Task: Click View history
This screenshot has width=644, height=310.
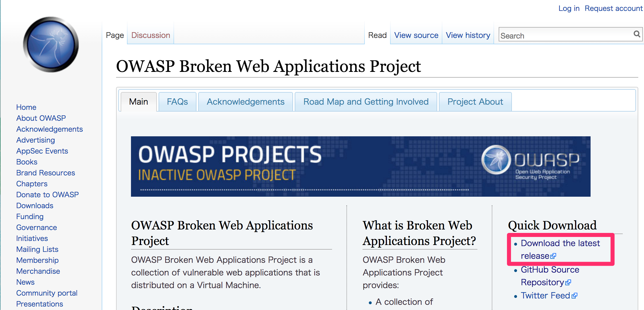Action: 468,35
